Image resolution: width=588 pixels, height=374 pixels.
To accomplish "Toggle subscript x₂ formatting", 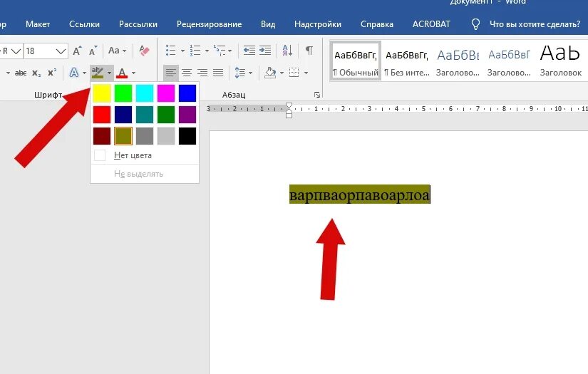I will click(x=36, y=73).
